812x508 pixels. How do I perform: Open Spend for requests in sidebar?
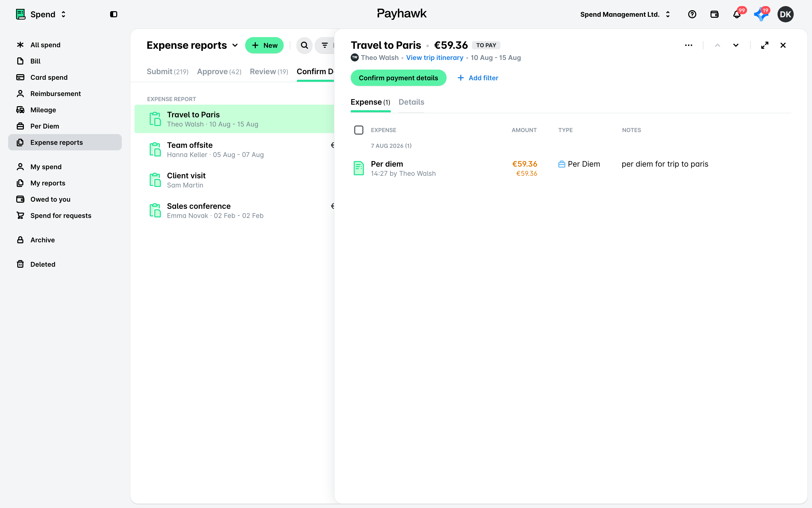click(x=65, y=216)
